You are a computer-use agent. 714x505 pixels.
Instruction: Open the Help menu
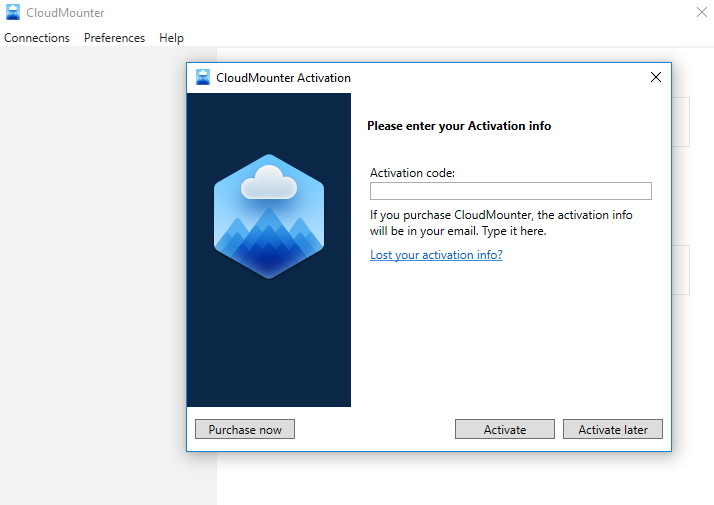[x=171, y=38]
